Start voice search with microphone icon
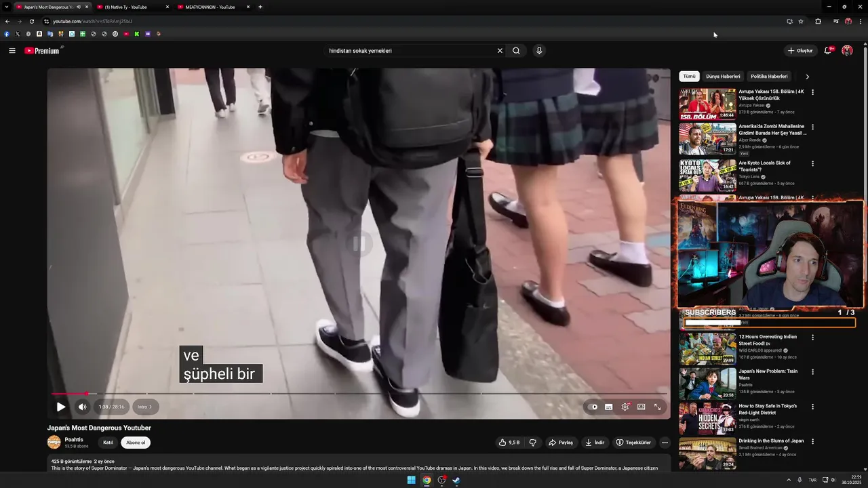The image size is (868, 488). 539,51
